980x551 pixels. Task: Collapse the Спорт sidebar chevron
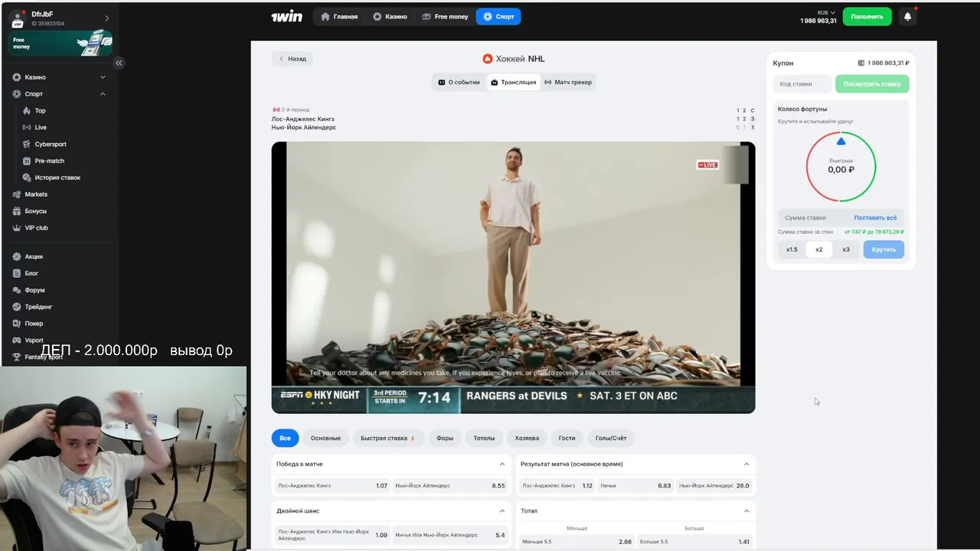click(103, 94)
